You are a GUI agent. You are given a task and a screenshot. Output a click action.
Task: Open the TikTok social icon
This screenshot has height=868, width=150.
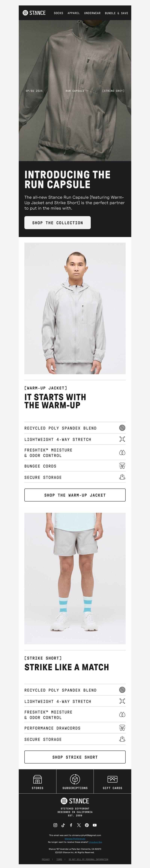tap(63, 825)
